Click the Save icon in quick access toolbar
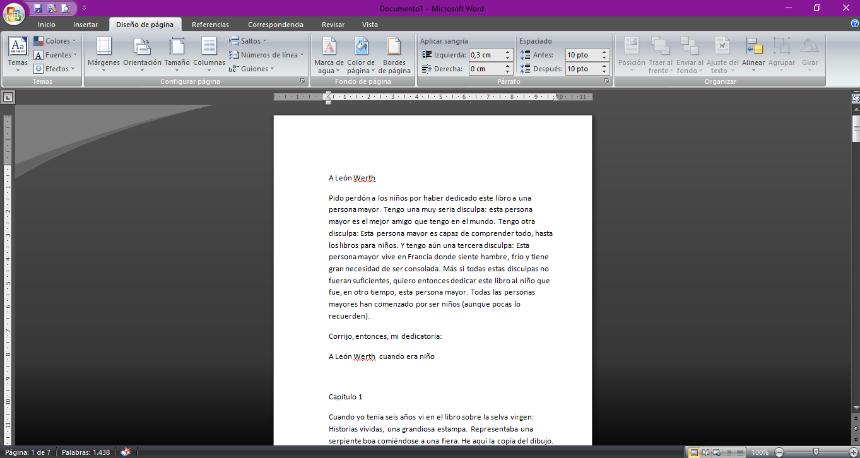The image size is (860, 458). coord(38,8)
